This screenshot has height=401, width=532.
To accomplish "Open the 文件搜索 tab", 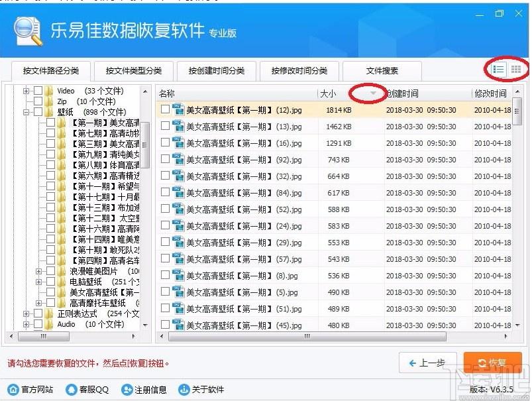I will [382, 71].
